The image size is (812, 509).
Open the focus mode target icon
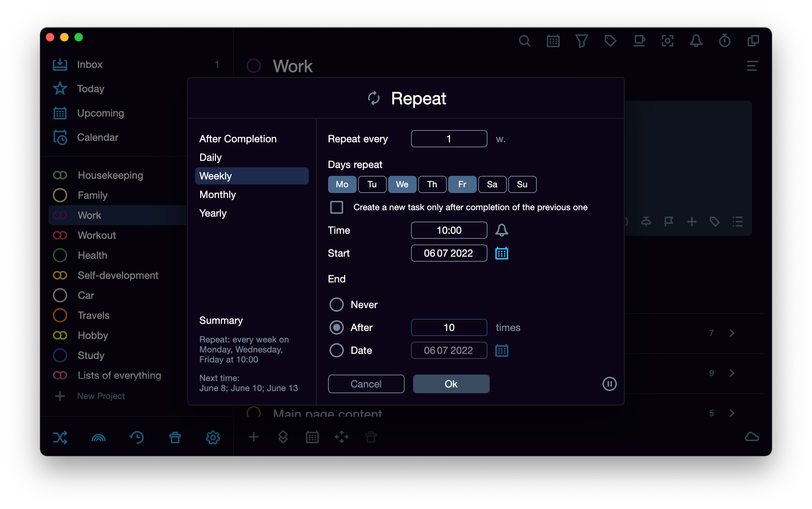(x=667, y=41)
